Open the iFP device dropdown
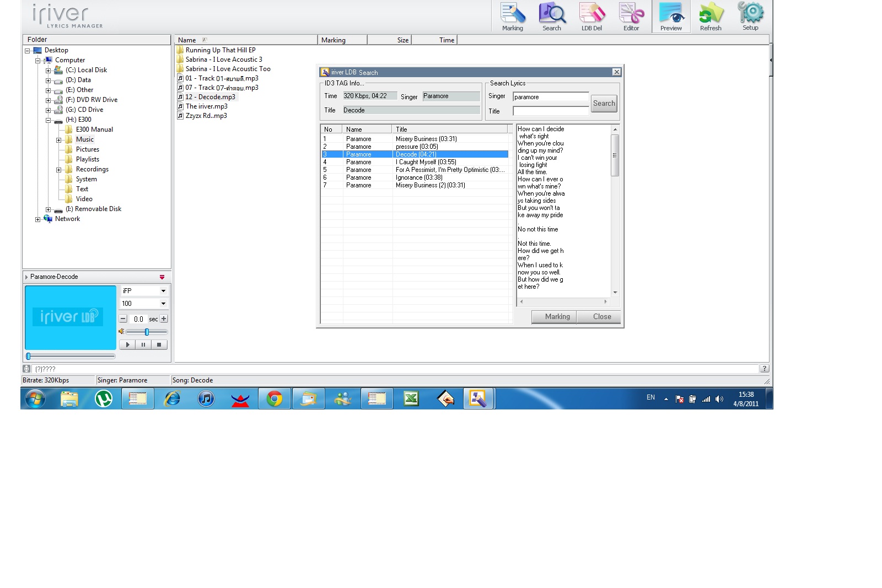 (x=163, y=290)
